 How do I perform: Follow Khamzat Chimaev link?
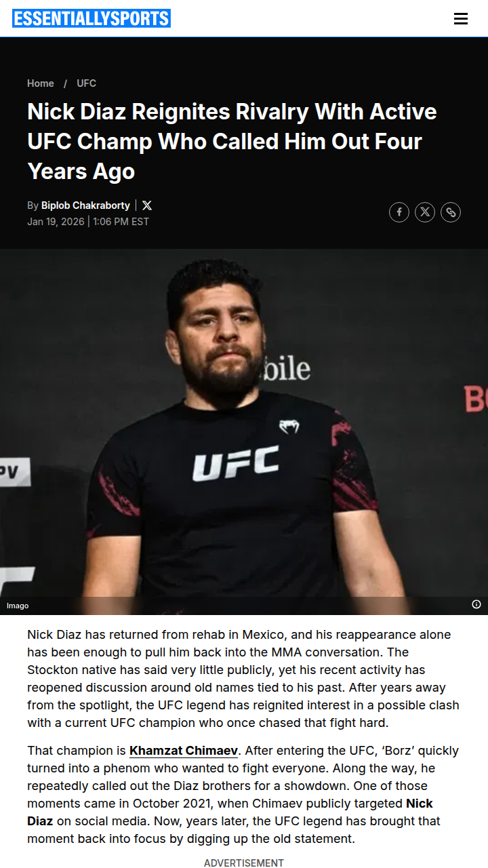(184, 751)
